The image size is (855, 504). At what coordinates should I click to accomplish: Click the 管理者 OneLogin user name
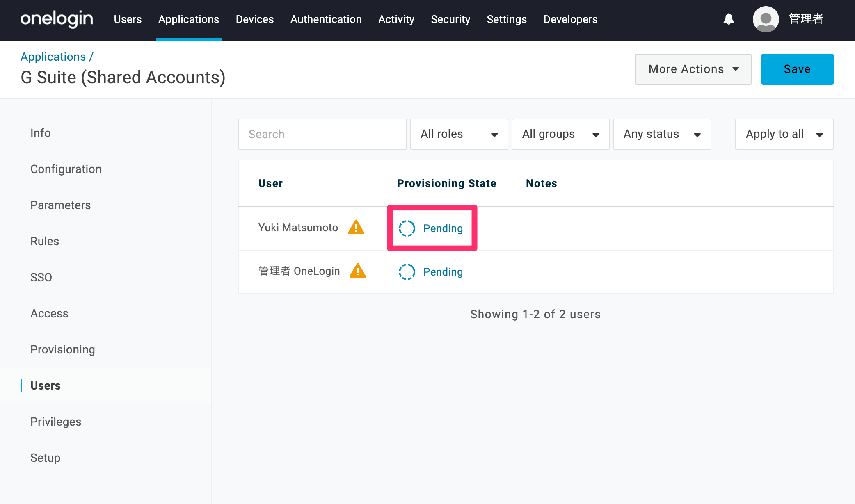(299, 271)
